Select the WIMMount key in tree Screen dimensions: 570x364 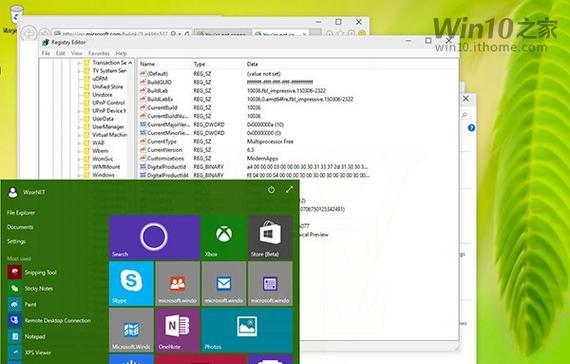(106, 167)
